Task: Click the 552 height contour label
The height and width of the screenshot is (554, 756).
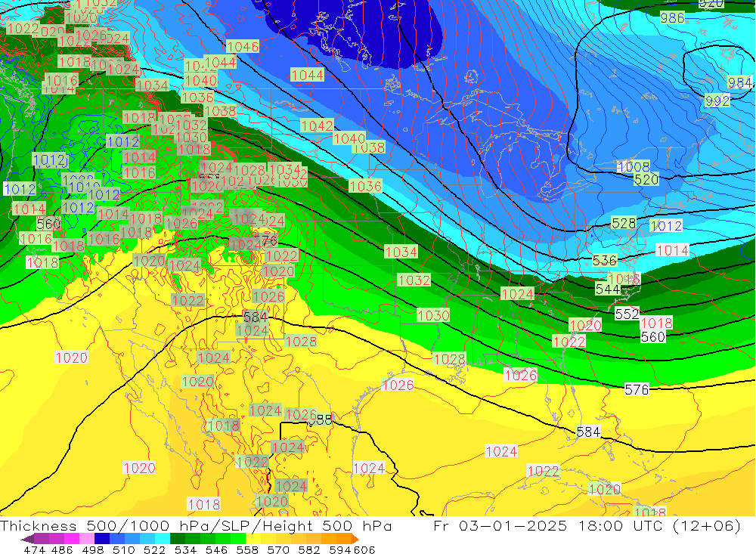Action: pyautogui.click(x=627, y=314)
